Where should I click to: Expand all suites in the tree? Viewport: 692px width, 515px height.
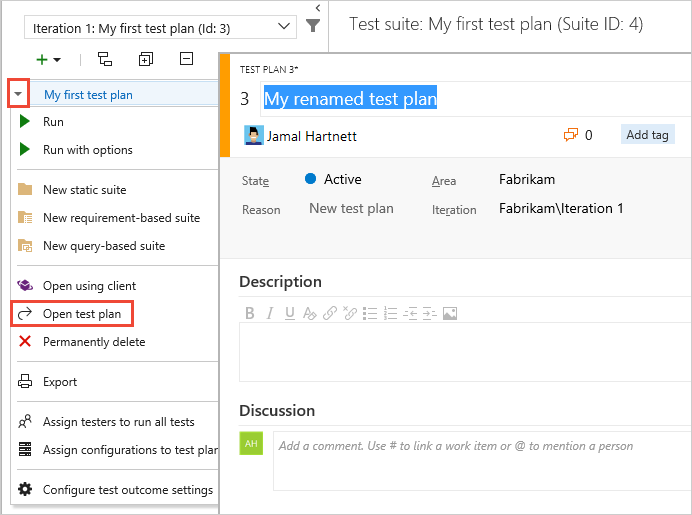tap(146, 60)
